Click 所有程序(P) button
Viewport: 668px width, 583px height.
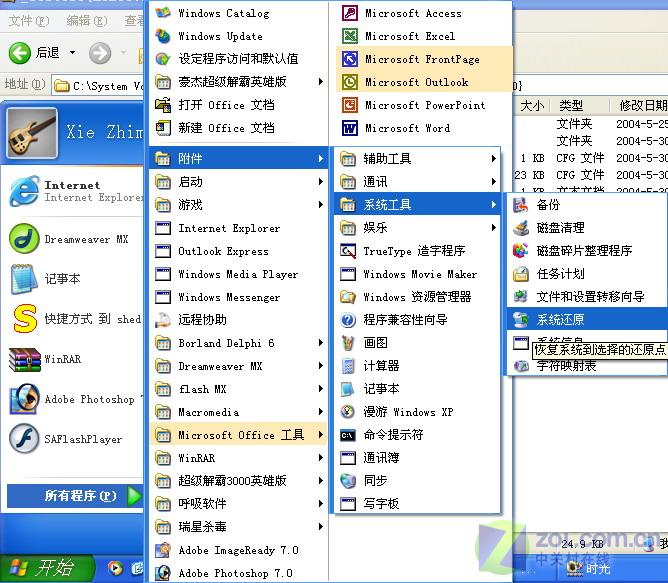[x=74, y=496]
